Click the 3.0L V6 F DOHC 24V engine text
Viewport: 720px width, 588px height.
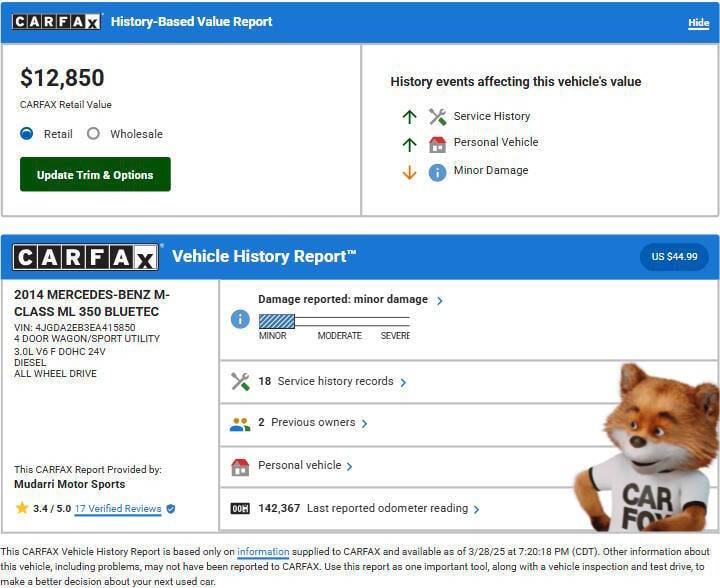click(x=60, y=352)
